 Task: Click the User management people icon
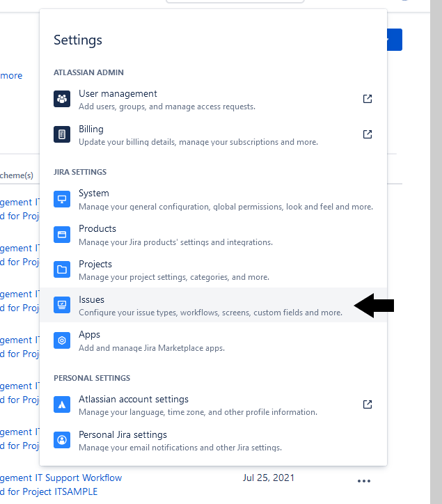62,99
